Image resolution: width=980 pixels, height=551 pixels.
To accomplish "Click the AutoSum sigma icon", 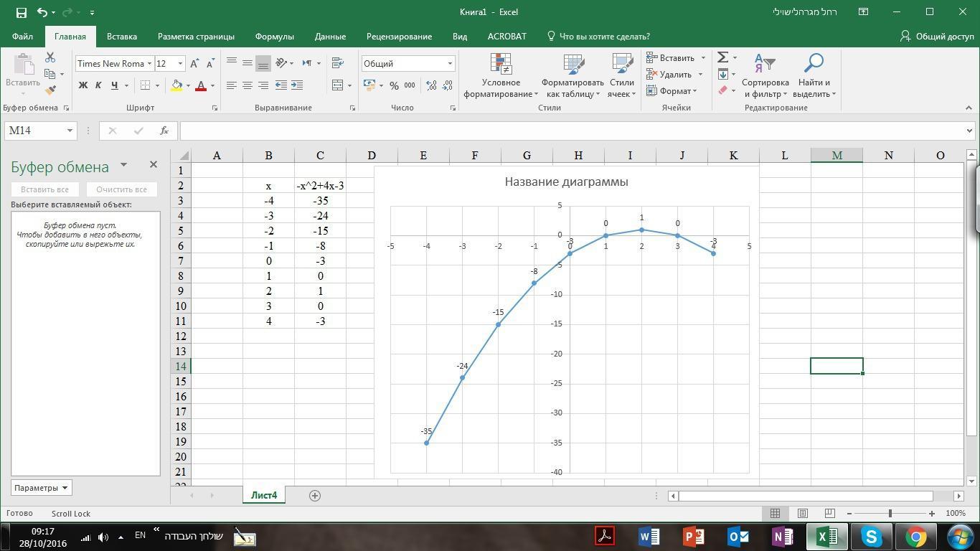I will (723, 57).
